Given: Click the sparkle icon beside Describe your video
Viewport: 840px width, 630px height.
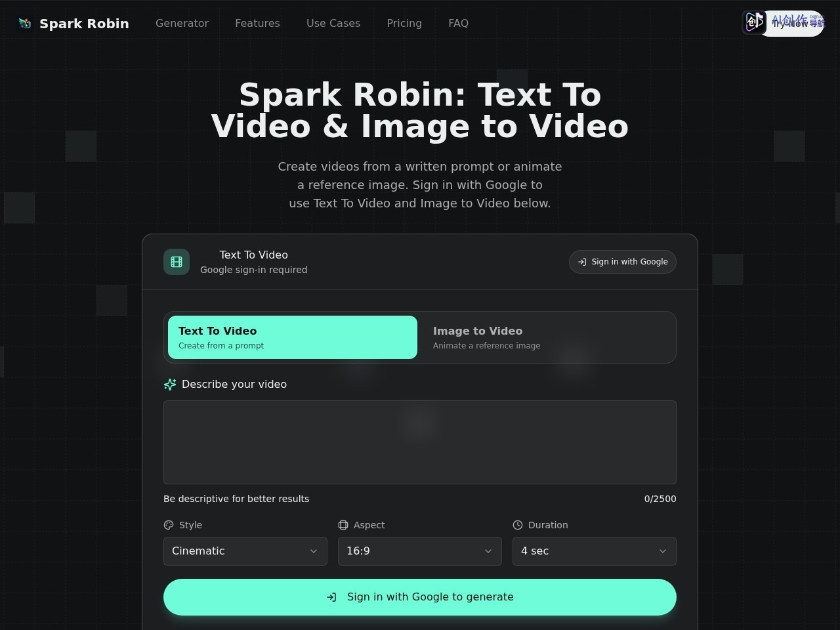Looking at the screenshot, I should pos(170,385).
